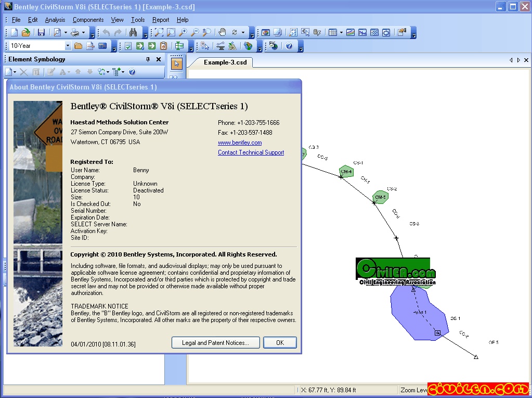Open the Scenarios folder icon beside 10-Year
Viewport: 532px width, 398px height.
(x=79, y=46)
